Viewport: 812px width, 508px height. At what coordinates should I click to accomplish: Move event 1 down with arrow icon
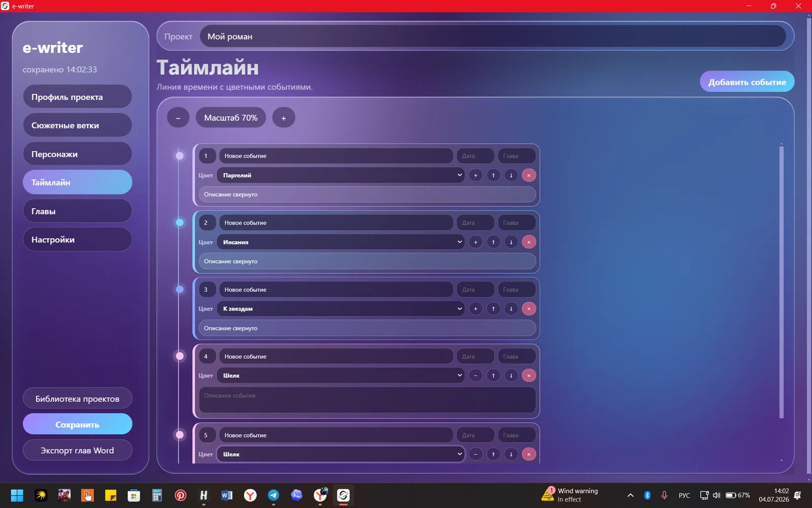(511, 175)
